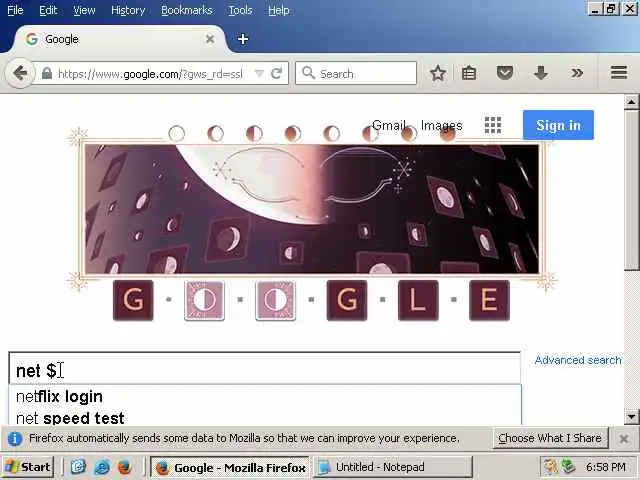Open the Gmail link
Image resolution: width=640 pixels, height=480 pixels.
pyautogui.click(x=389, y=125)
